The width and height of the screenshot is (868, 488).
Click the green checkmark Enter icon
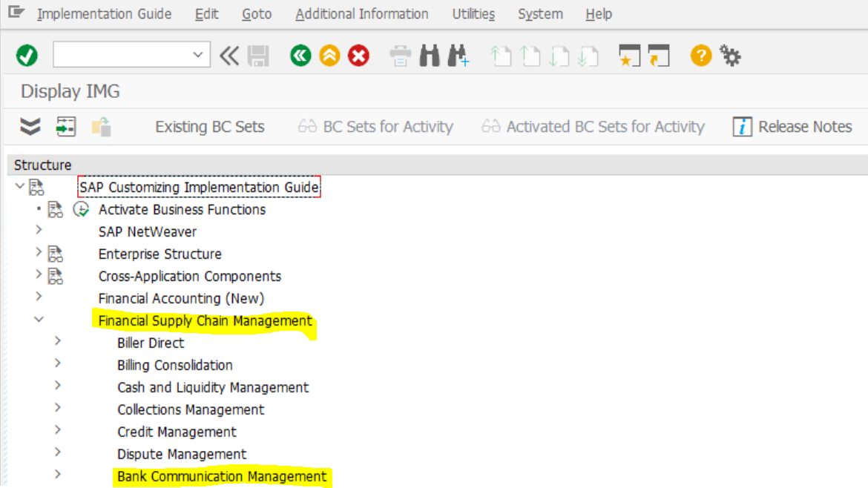click(x=27, y=56)
